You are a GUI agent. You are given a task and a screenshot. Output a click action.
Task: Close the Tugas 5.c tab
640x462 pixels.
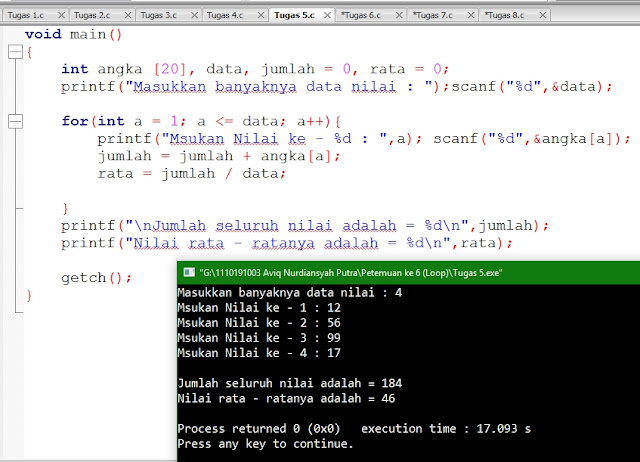[327, 16]
